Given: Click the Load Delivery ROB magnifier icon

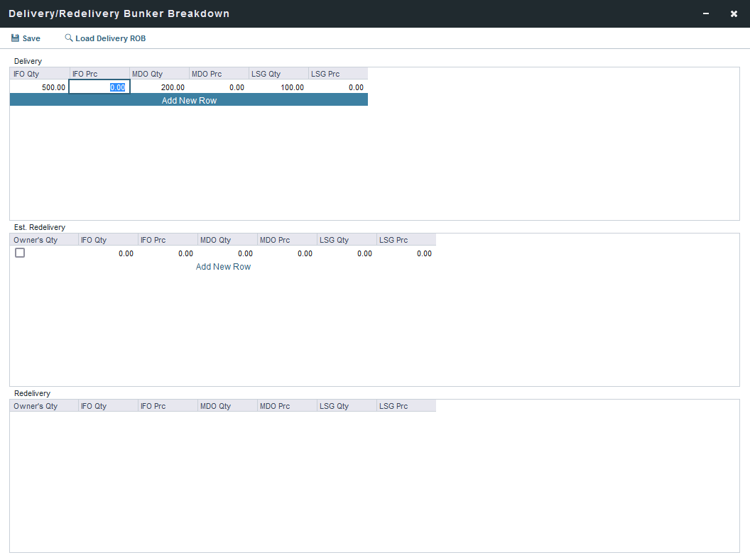Looking at the screenshot, I should click(x=69, y=38).
